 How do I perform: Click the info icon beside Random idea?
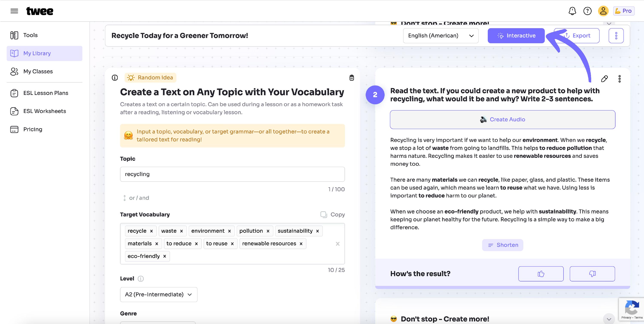coord(115,78)
